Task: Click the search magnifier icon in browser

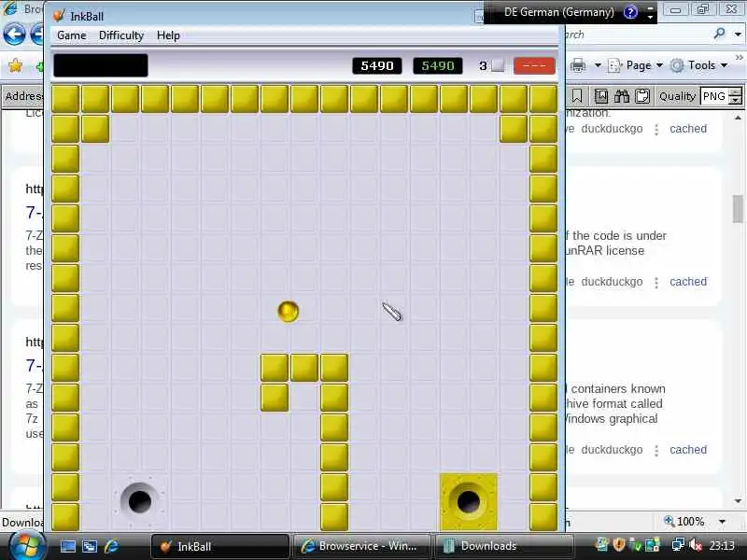Action: 719,34
